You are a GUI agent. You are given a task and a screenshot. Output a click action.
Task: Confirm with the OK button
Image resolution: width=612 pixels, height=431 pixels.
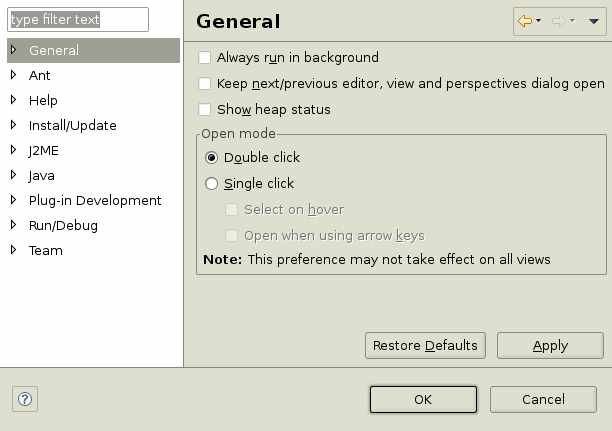pyautogui.click(x=423, y=399)
